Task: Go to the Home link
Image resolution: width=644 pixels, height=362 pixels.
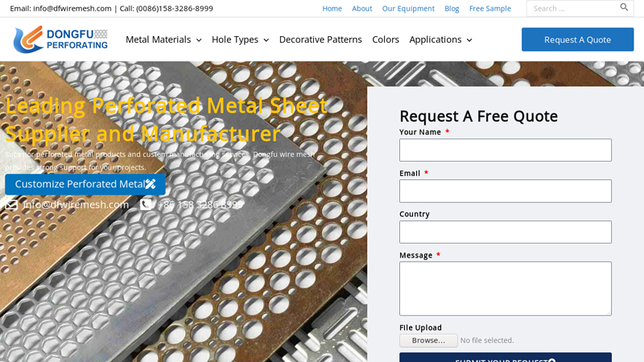Action: click(x=332, y=8)
